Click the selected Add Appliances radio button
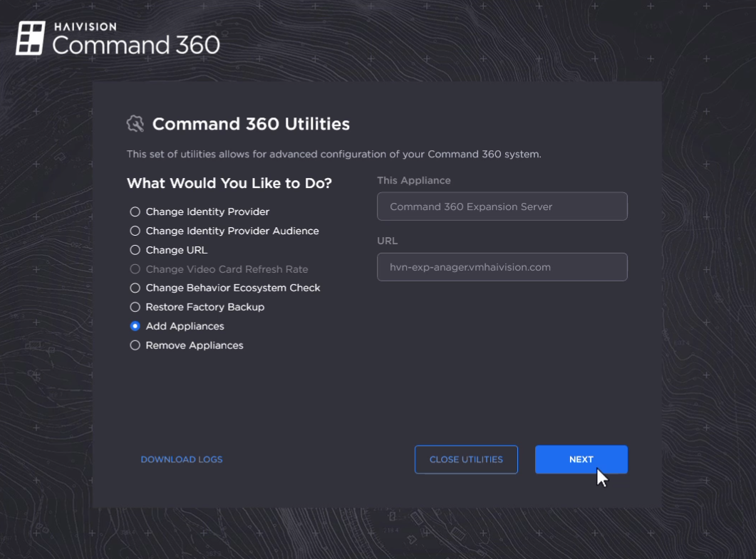Viewport: 756px width, 559px height. 135,326
